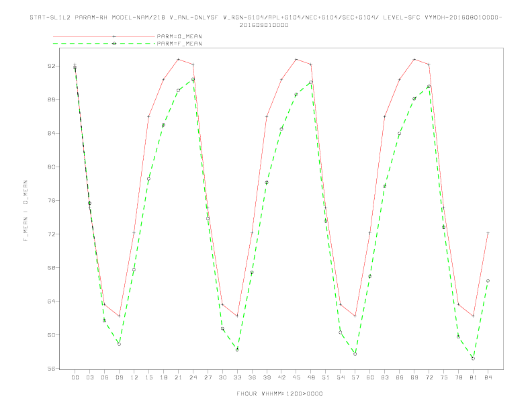Click the F_MEAN circle marker at hour 81

pos(474,359)
